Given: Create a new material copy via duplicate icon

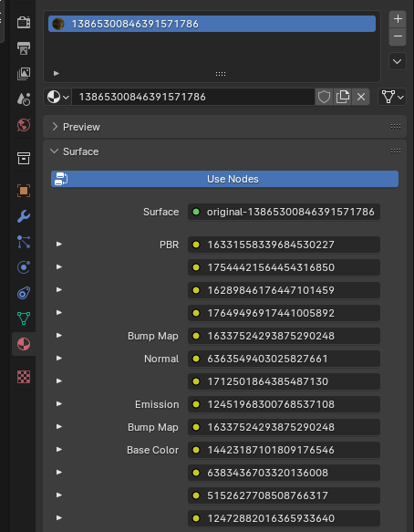Looking at the screenshot, I should click(343, 97).
